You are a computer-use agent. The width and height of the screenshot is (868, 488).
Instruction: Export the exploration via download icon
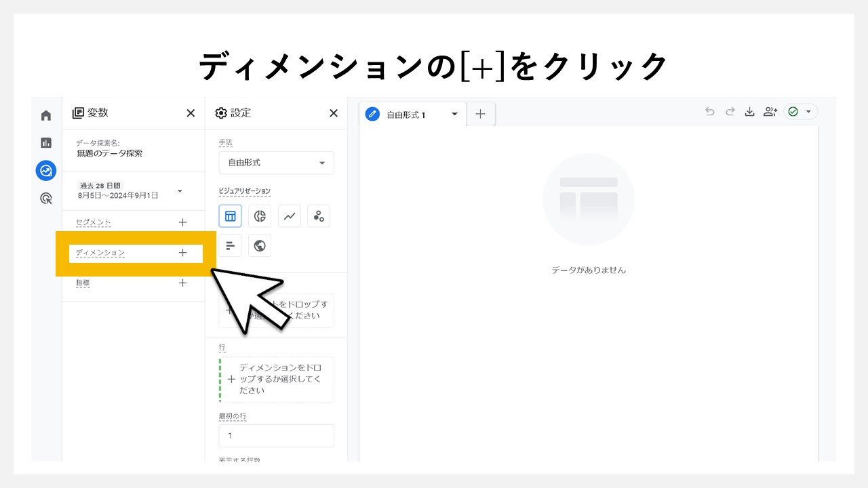point(750,113)
